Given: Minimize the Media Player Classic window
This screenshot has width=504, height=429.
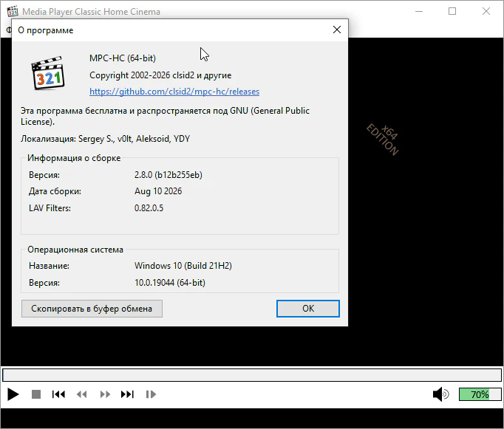Looking at the screenshot, I should 419,11.
